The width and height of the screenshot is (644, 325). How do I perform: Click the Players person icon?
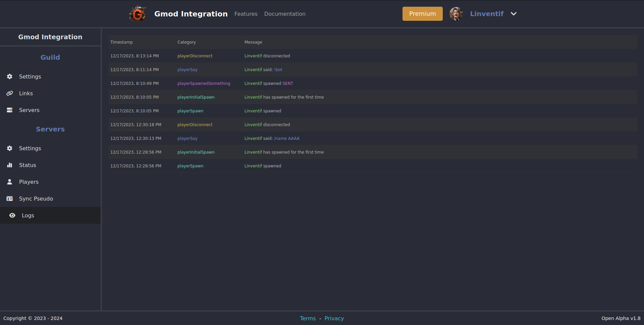(10, 182)
